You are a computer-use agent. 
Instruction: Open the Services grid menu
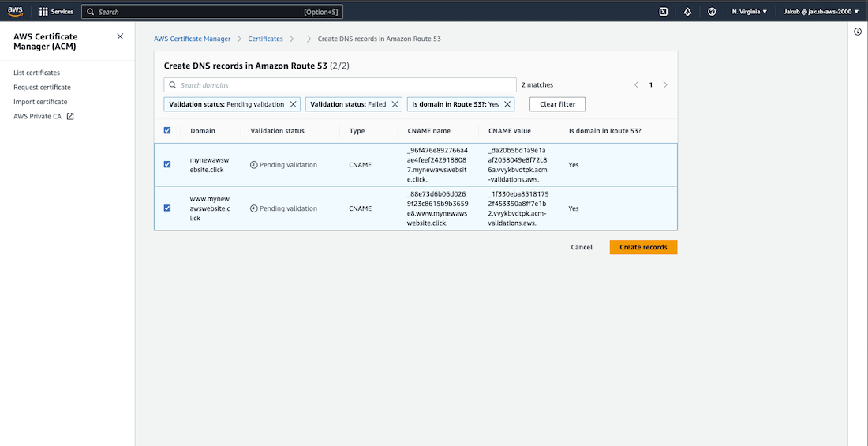tap(57, 12)
